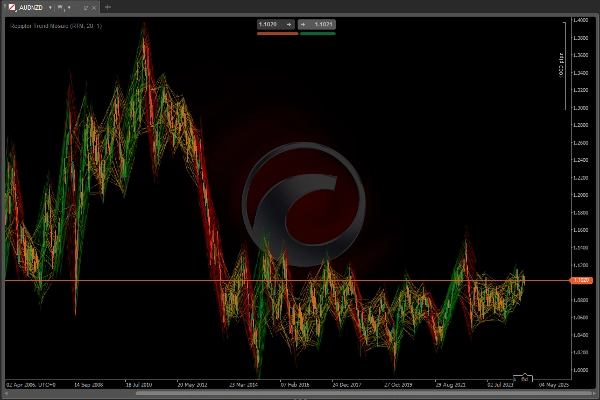This screenshot has width=600, height=400.
Task: Click the 18 Jul 2010 date label
Action: (x=139, y=385)
